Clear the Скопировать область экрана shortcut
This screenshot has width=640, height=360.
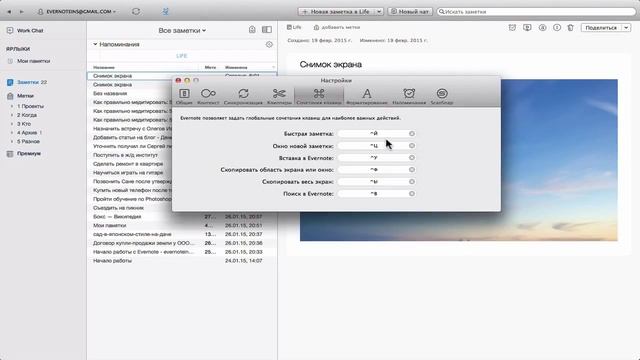coord(412,169)
